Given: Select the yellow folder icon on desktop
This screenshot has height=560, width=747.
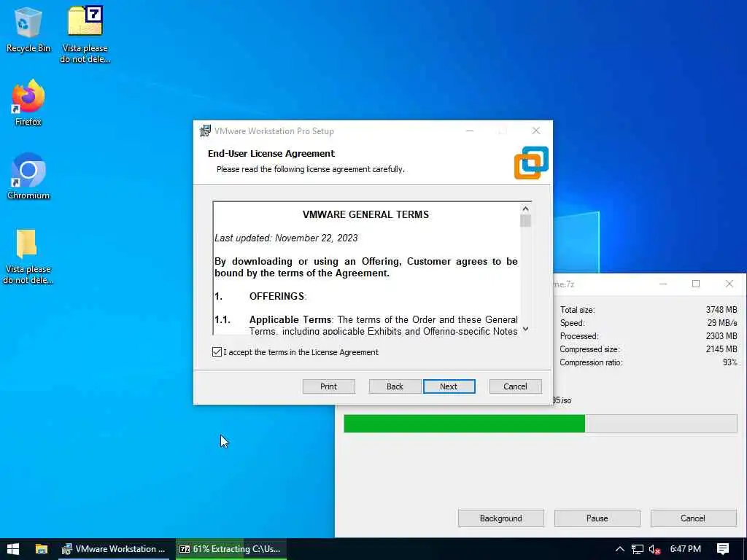Looking at the screenshot, I should [x=28, y=256].
